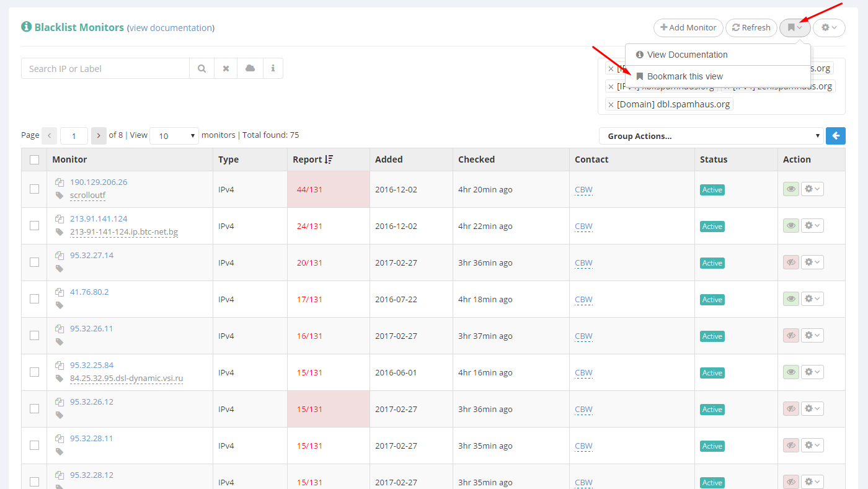
Task: Open the top-right gear settings dropdown
Action: [829, 27]
